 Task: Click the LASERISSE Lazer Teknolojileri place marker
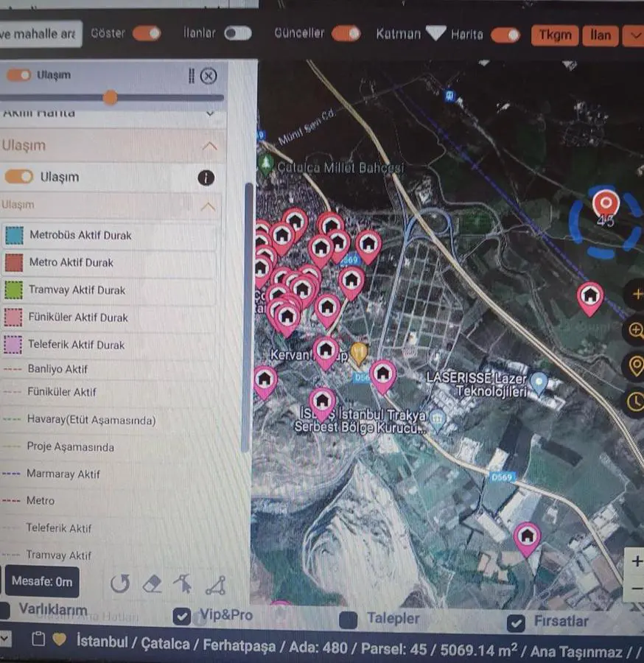coord(539,383)
